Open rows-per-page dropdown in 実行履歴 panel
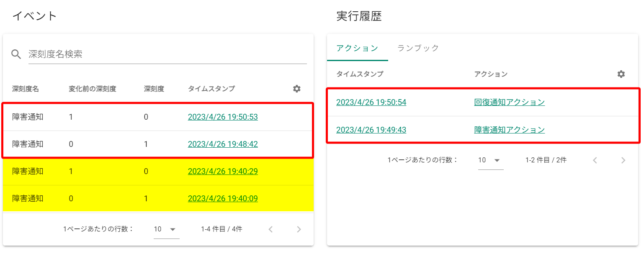Screen dimensions: 644x254 491,160
